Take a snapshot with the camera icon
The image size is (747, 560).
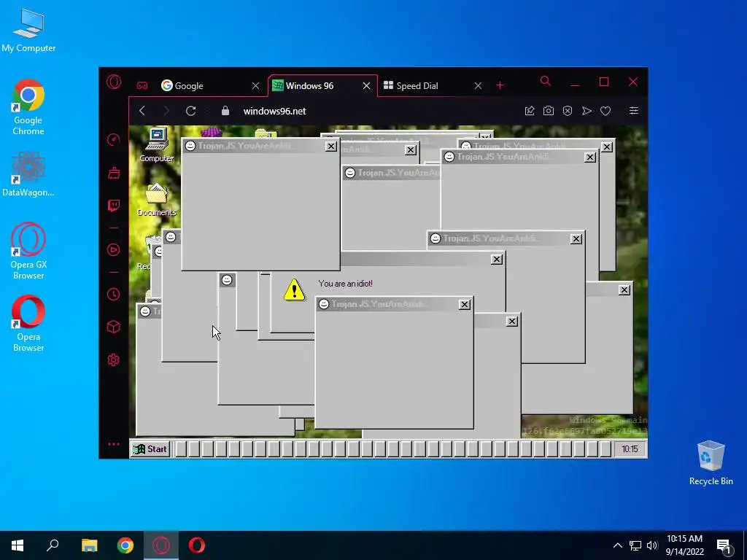pyautogui.click(x=549, y=111)
